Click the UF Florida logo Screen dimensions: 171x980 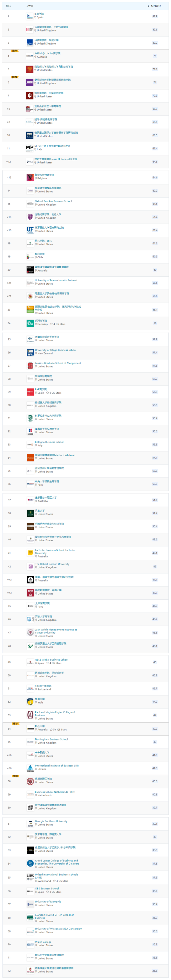click(30, 230)
